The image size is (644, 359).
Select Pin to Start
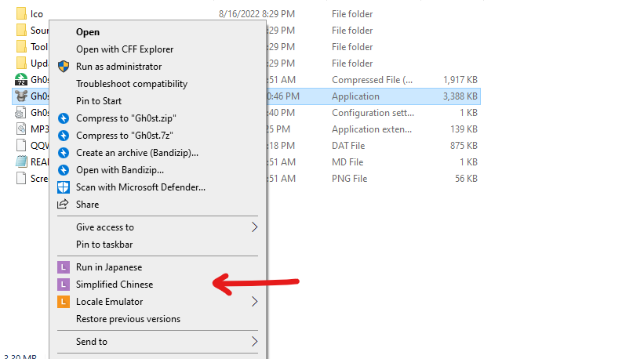98,101
